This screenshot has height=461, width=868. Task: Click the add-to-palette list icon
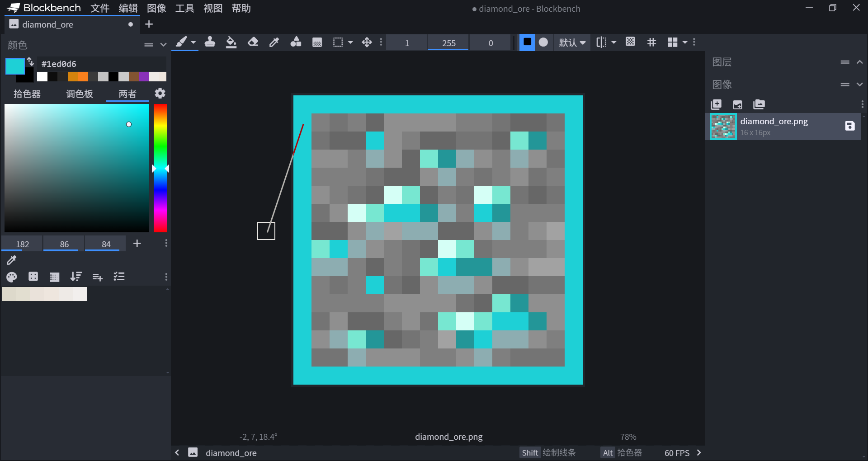pos(97,277)
